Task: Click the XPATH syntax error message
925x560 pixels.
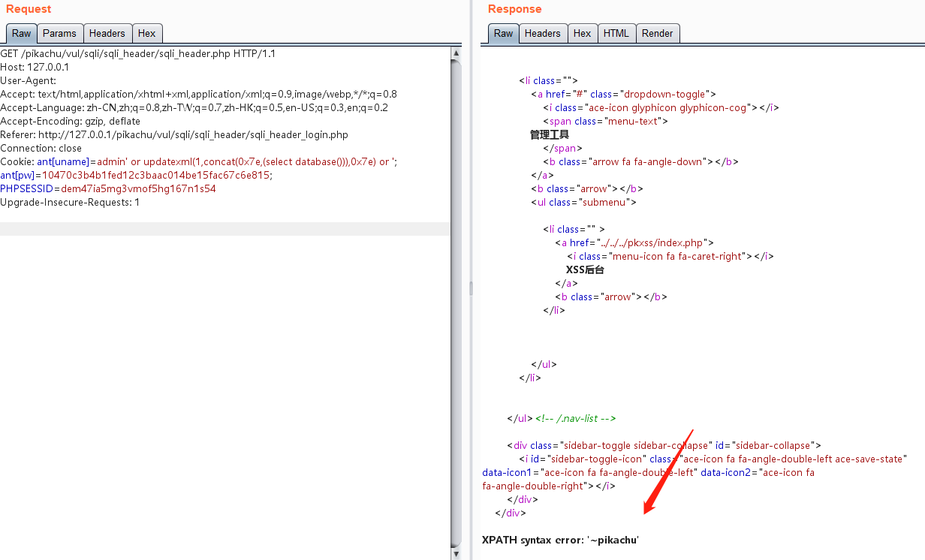Action: (560, 540)
